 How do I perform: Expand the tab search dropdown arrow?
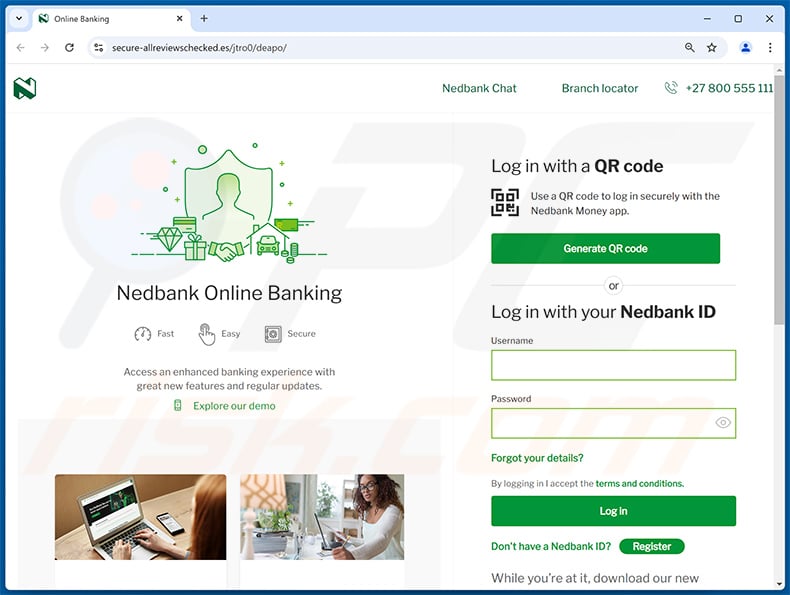[19, 19]
